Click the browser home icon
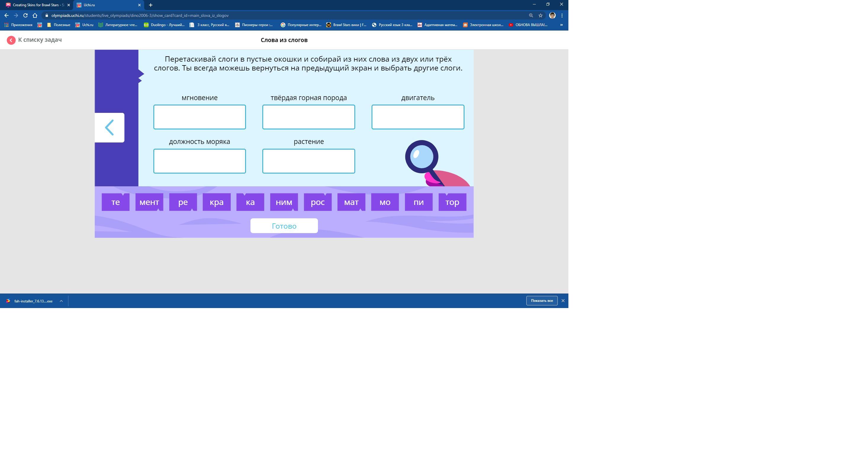The image size is (868, 468). (x=35, y=15)
